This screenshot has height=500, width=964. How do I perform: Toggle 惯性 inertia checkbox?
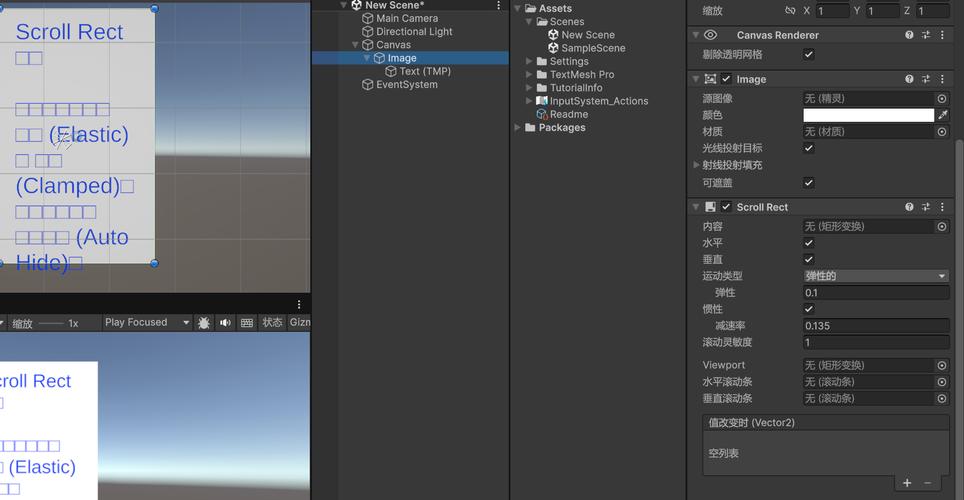808,309
